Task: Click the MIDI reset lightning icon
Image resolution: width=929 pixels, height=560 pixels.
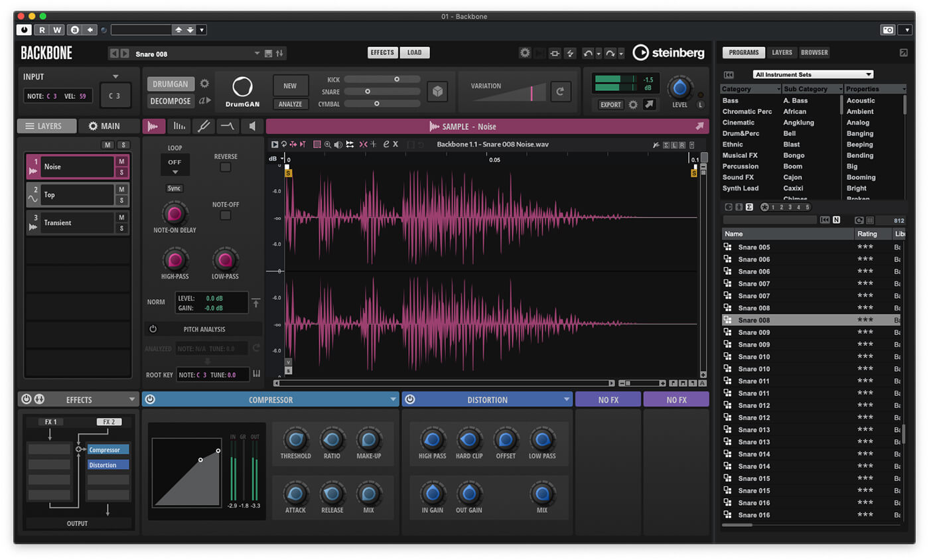Action: click(569, 53)
